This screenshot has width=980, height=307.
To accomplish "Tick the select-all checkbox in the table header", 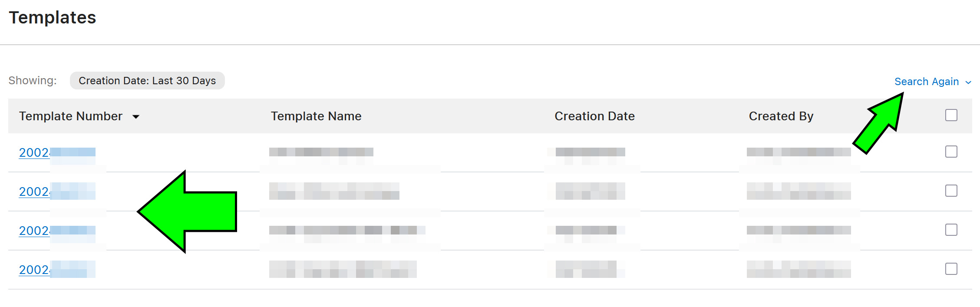I will click(x=951, y=115).
